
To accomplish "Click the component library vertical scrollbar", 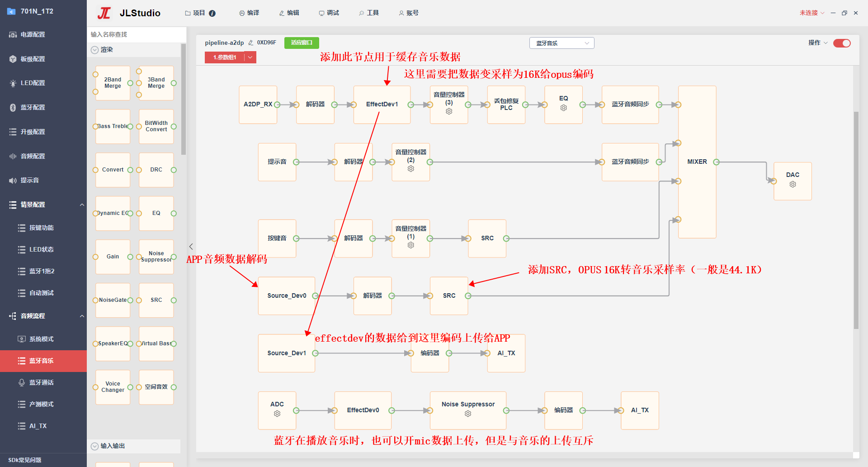I will tap(184, 100).
